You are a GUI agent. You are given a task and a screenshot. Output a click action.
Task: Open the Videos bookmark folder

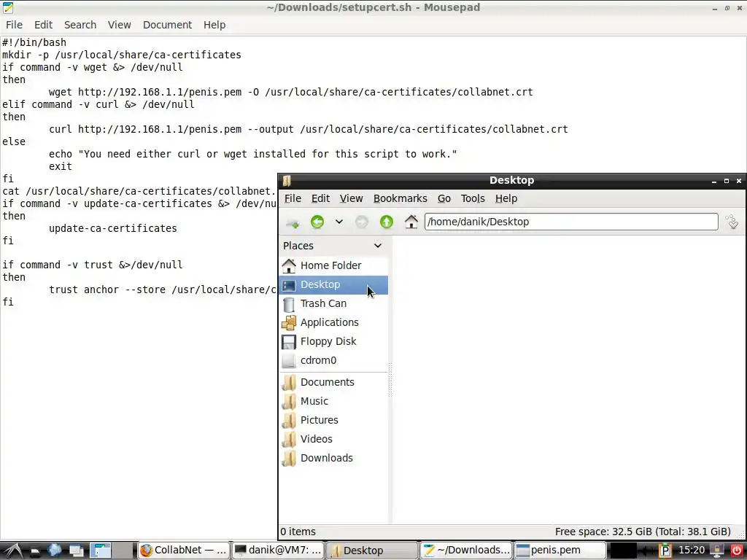pos(333,439)
